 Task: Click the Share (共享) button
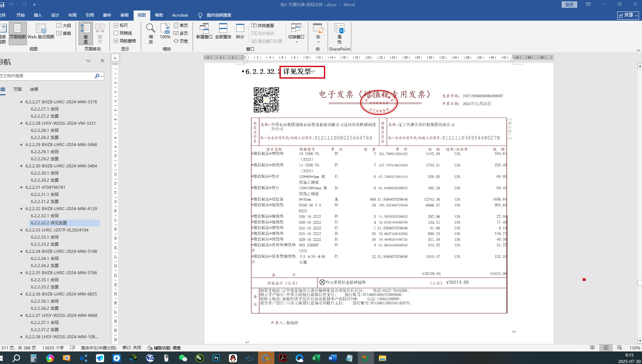[x=628, y=15]
